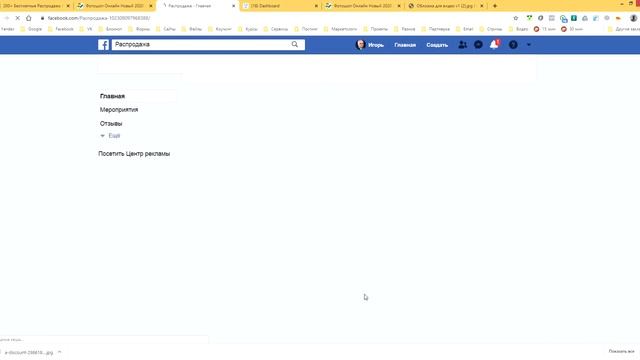The height and width of the screenshot is (360, 640).
Task: Expand the Ещё sidebar menu
Action: (x=110, y=136)
